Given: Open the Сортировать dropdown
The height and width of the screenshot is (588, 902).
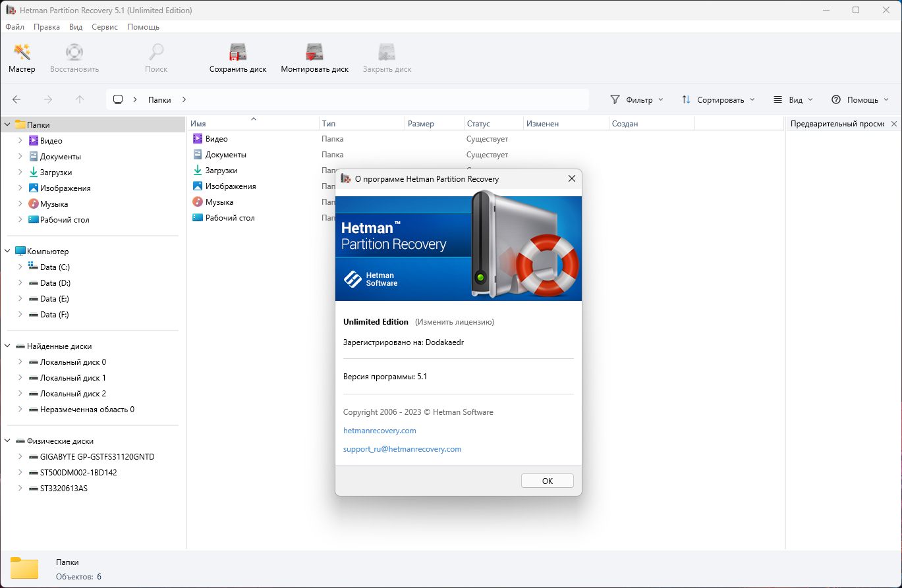Looking at the screenshot, I should (x=718, y=100).
